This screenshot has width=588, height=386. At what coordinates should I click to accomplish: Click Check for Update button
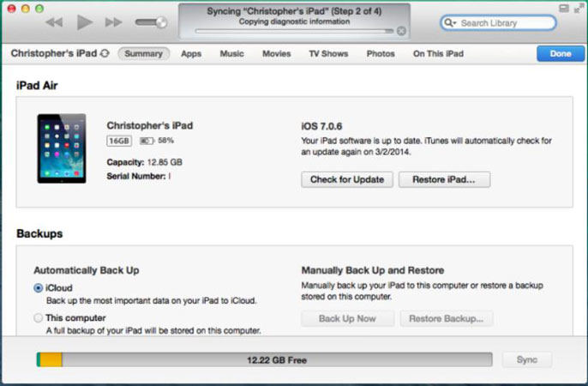347,179
